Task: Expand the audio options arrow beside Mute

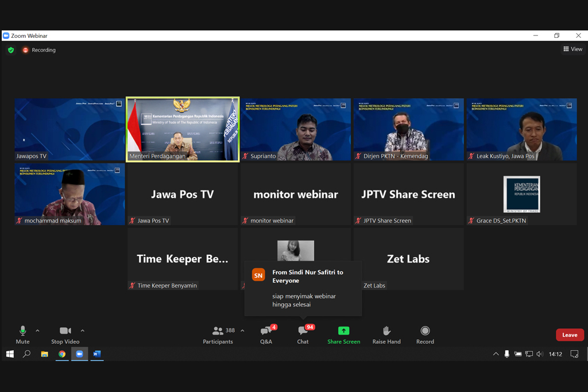Action: click(37, 331)
